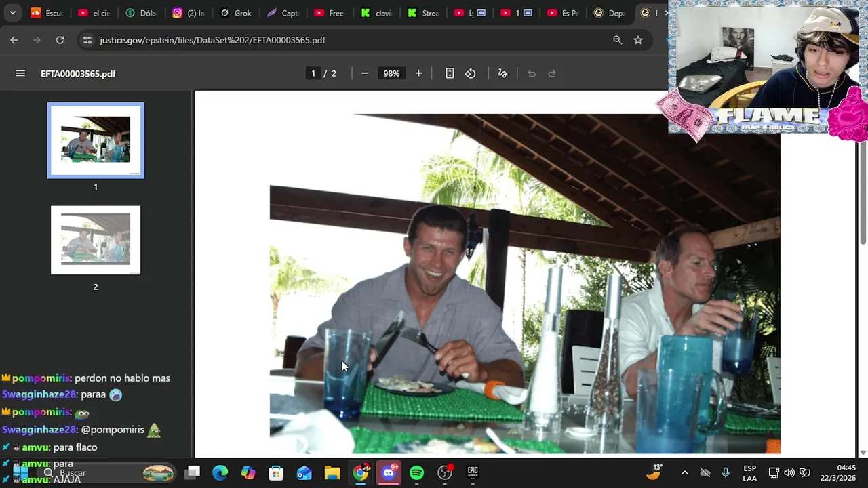Screen dimensions: 868x488
Task: Open the volume tray control
Action: point(789,473)
